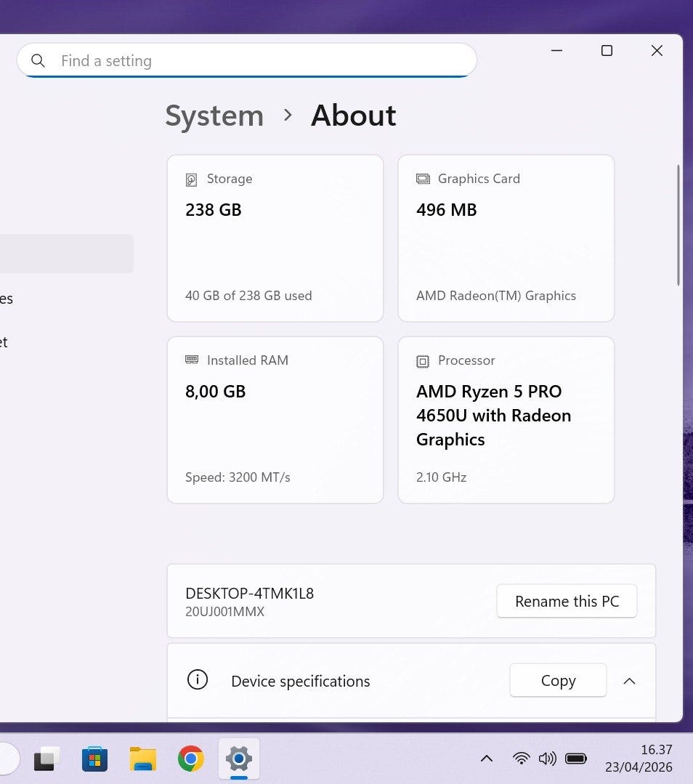Collapse the Device specifications section
This screenshot has width=693, height=784.
click(630, 681)
